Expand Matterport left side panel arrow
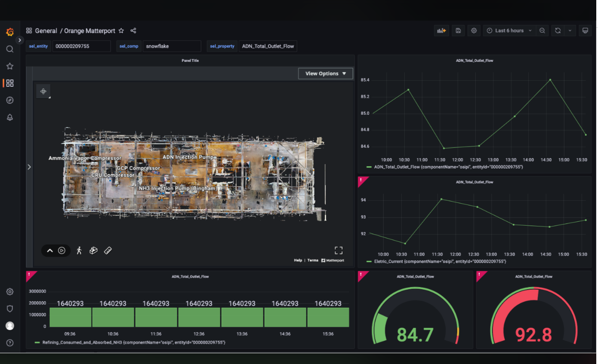 tap(29, 167)
